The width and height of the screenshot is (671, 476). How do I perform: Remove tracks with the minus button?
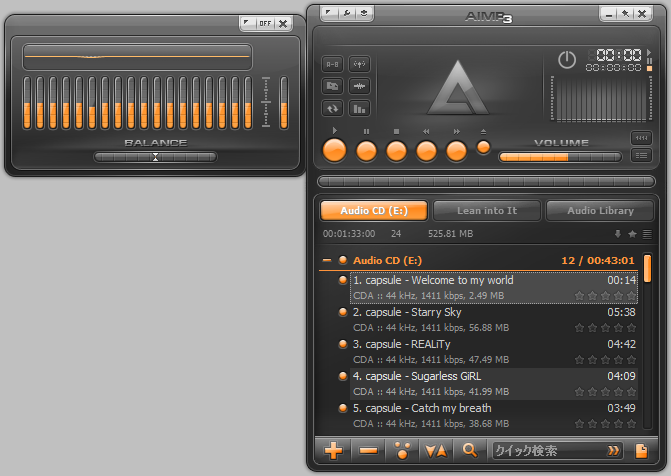pyautogui.click(x=368, y=450)
